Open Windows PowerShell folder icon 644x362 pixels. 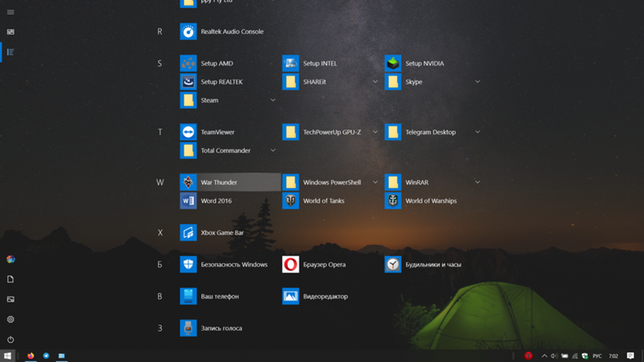pyautogui.click(x=291, y=183)
